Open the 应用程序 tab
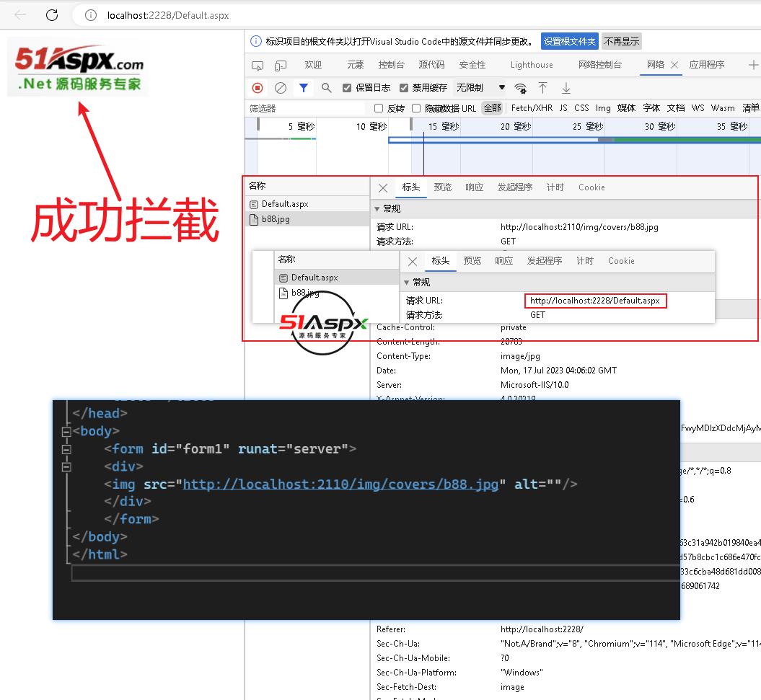Screen dimensions: 761x700 pos(707,64)
